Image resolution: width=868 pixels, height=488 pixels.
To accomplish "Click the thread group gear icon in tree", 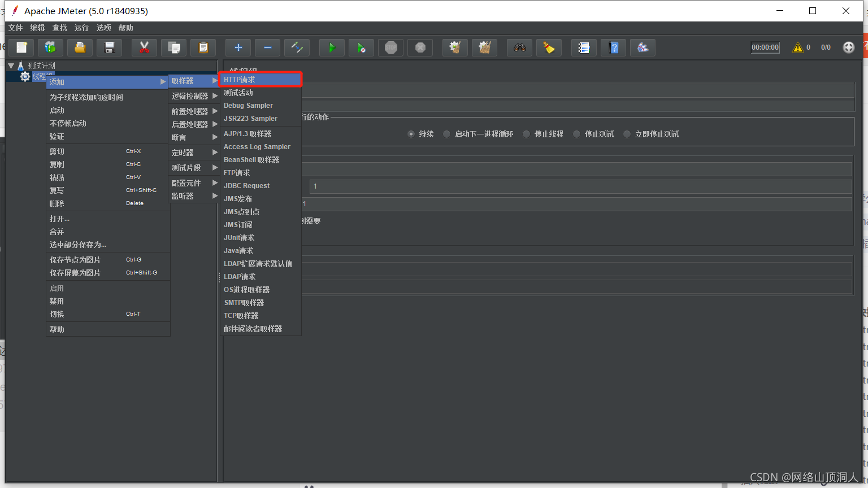I will [x=25, y=76].
